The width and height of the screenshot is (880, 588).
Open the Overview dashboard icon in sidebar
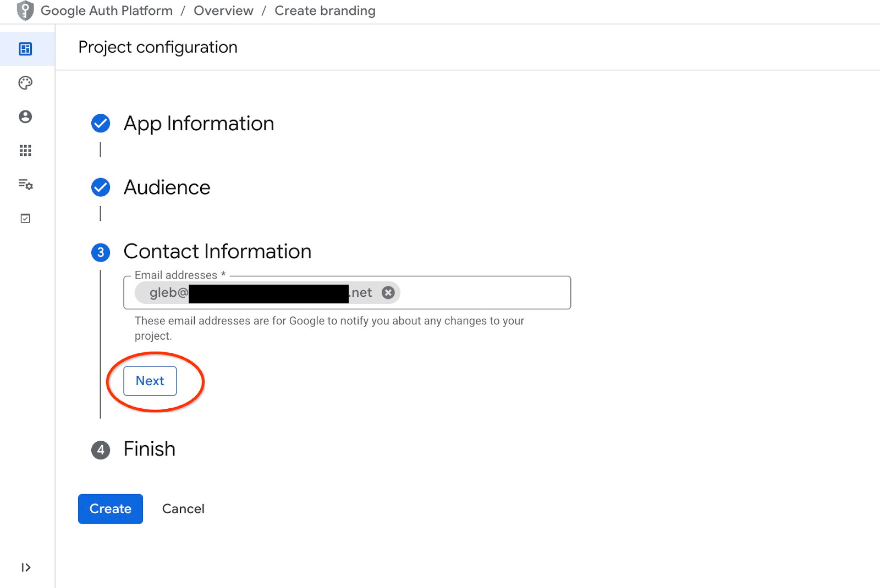pos(25,49)
